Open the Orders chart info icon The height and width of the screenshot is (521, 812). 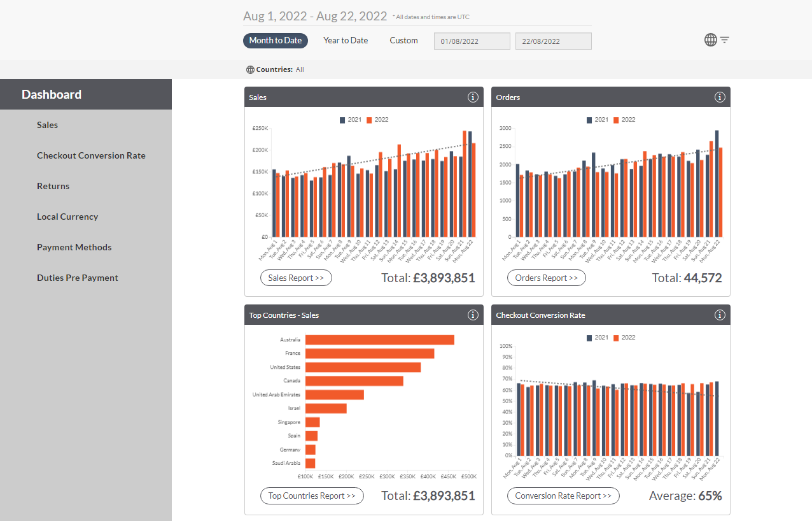click(720, 97)
